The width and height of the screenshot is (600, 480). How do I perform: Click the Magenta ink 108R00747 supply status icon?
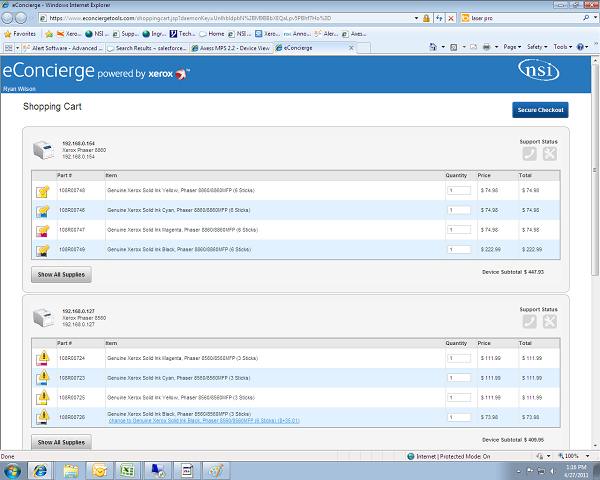[x=43, y=230]
